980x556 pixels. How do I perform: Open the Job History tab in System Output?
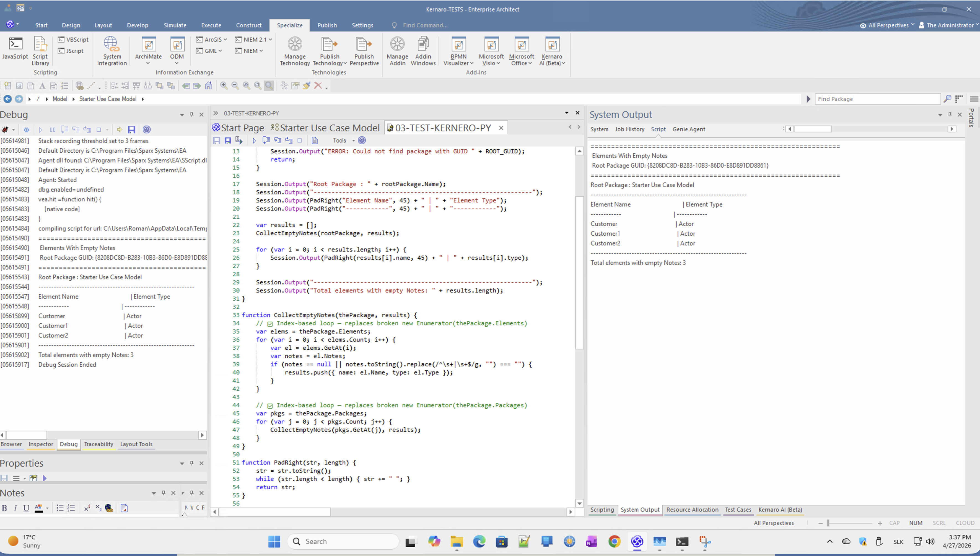pos(629,129)
